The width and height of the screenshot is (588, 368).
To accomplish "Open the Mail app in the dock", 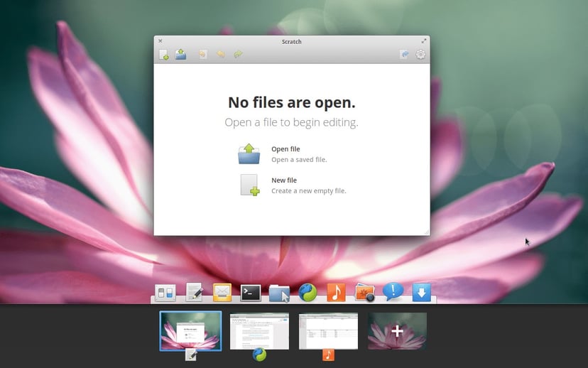I will (222, 293).
